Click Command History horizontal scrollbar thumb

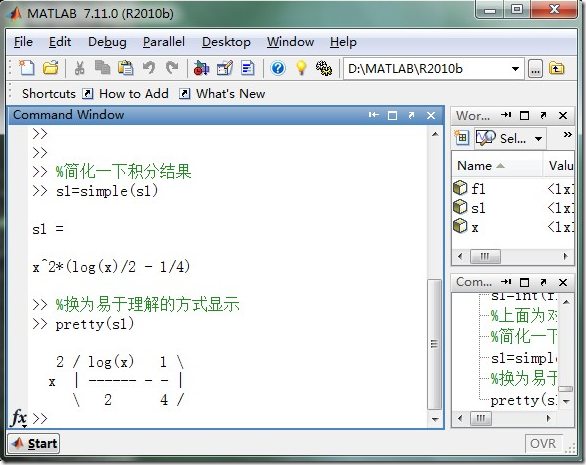coord(480,418)
